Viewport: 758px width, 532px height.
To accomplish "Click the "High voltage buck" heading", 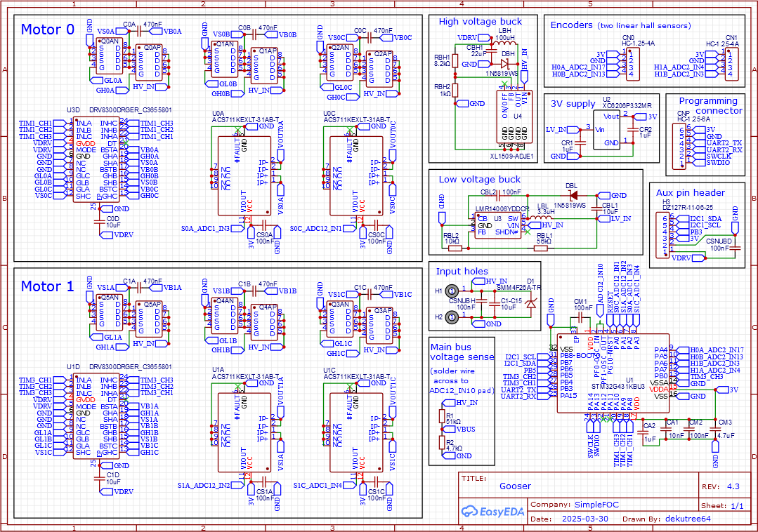I will point(480,21).
